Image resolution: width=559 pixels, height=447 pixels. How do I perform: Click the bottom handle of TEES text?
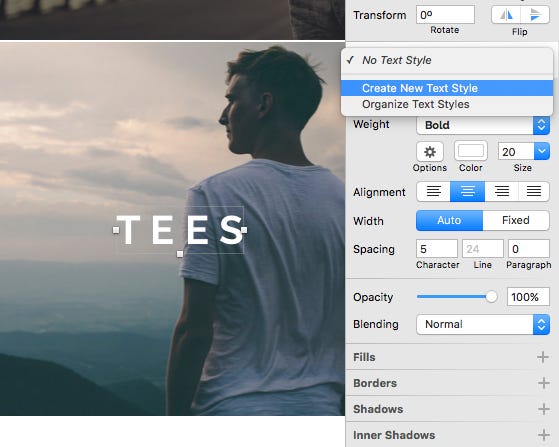[180, 254]
